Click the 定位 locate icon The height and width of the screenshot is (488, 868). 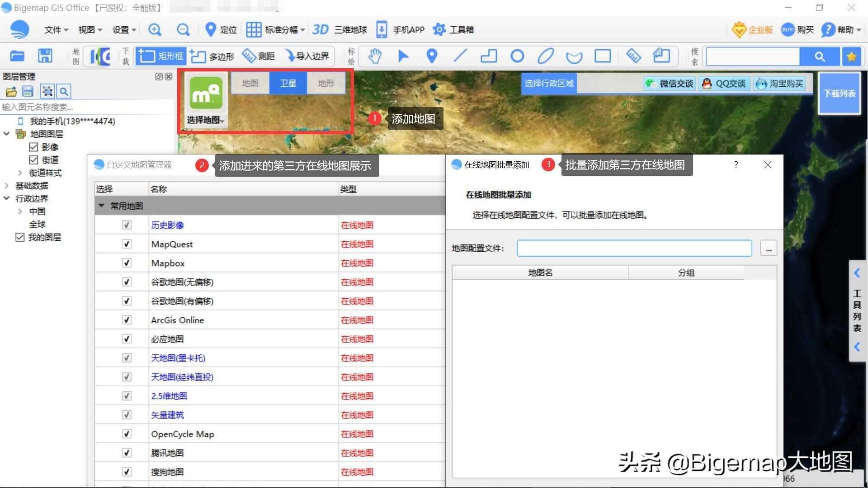pyautogui.click(x=211, y=29)
